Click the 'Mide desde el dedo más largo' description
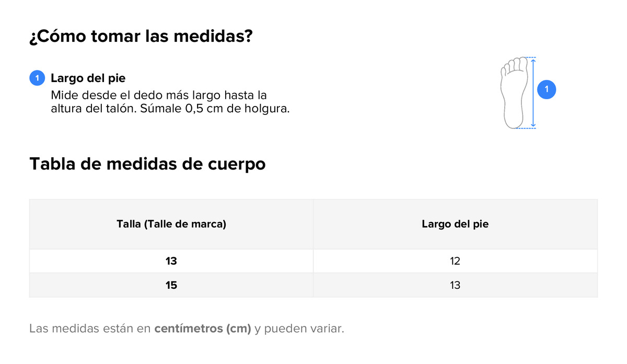 pyautogui.click(x=159, y=96)
